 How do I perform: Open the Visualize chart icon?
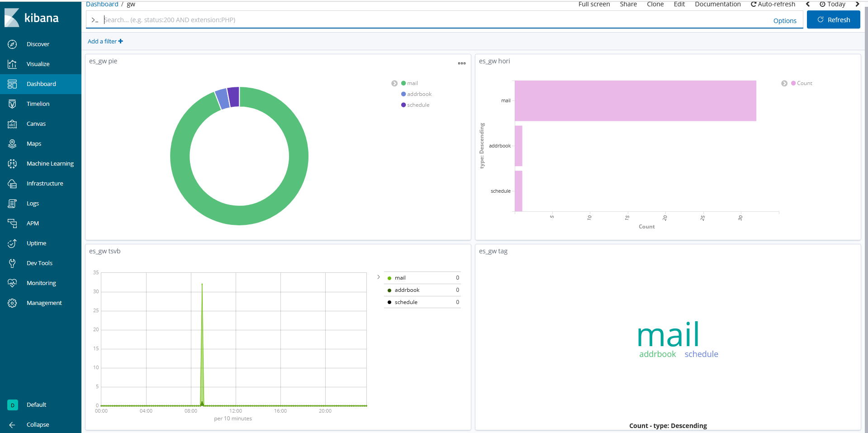[12, 64]
